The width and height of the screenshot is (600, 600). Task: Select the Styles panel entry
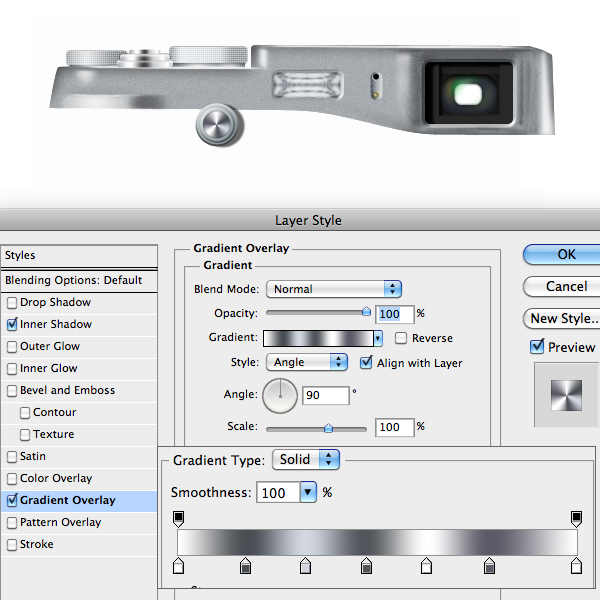79,256
